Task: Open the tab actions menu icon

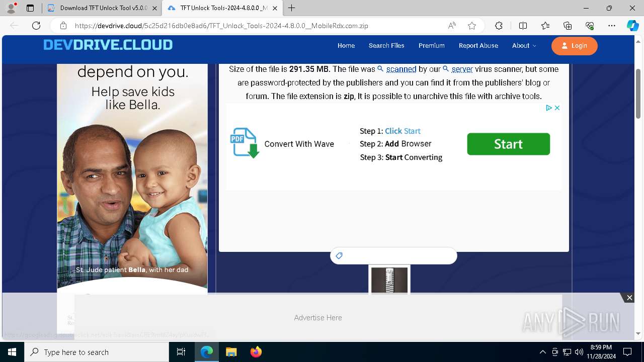Action: pos(30,8)
